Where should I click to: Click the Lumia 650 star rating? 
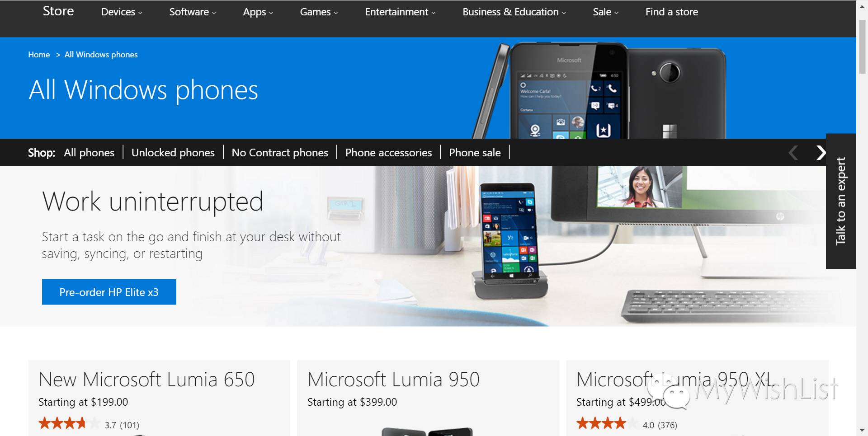click(x=69, y=424)
